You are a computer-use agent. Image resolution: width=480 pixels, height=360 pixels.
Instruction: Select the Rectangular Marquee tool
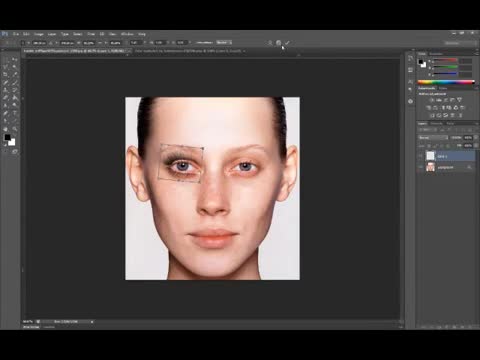[x=6, y=59]
